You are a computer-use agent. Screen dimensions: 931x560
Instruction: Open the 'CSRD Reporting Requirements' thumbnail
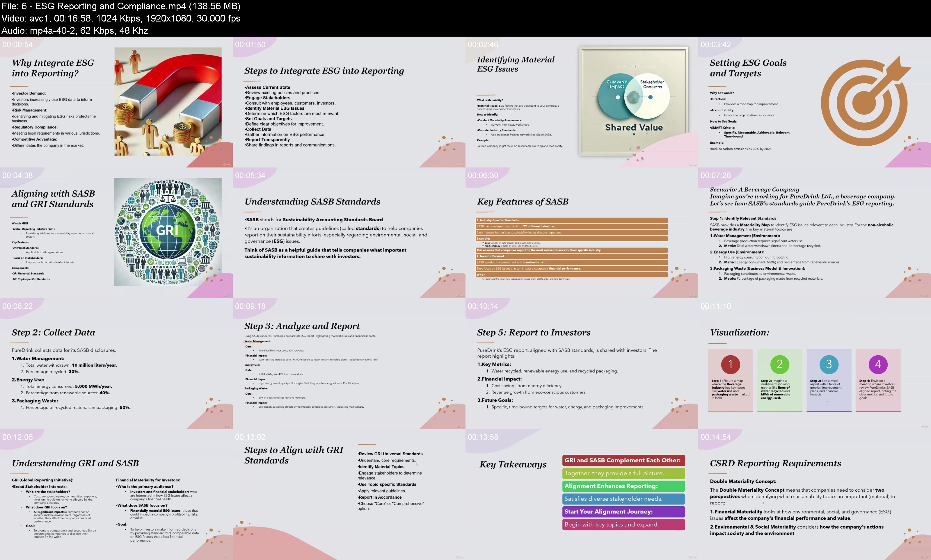pos(815,495)
